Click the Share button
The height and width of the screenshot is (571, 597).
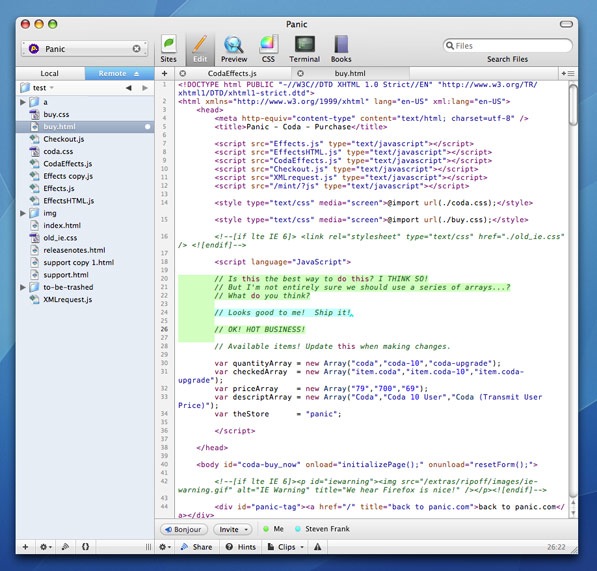click(x=196, y=547)
